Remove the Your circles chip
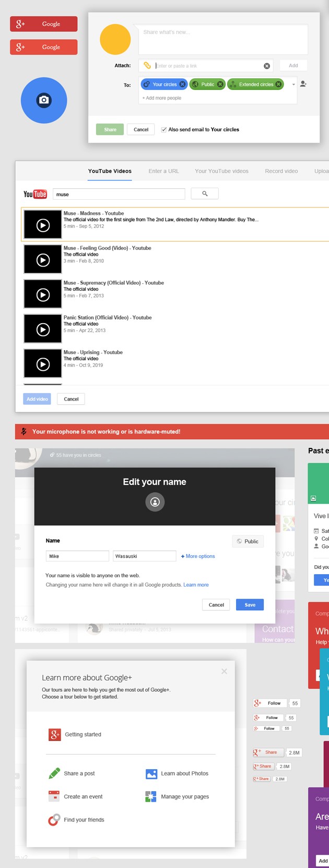 182,84
